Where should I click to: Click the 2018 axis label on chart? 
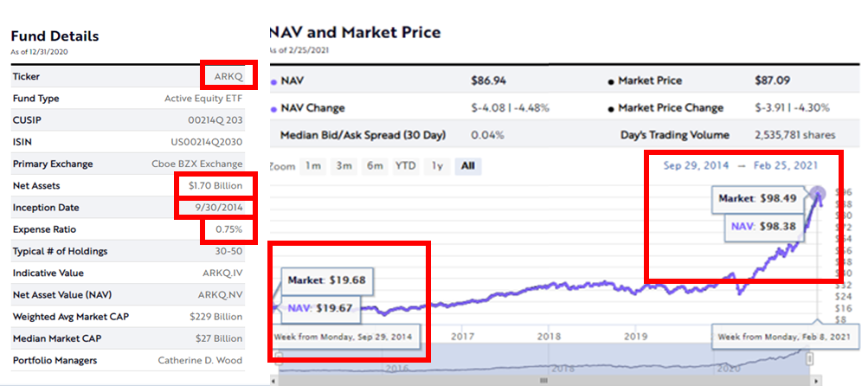pos(550,336)
